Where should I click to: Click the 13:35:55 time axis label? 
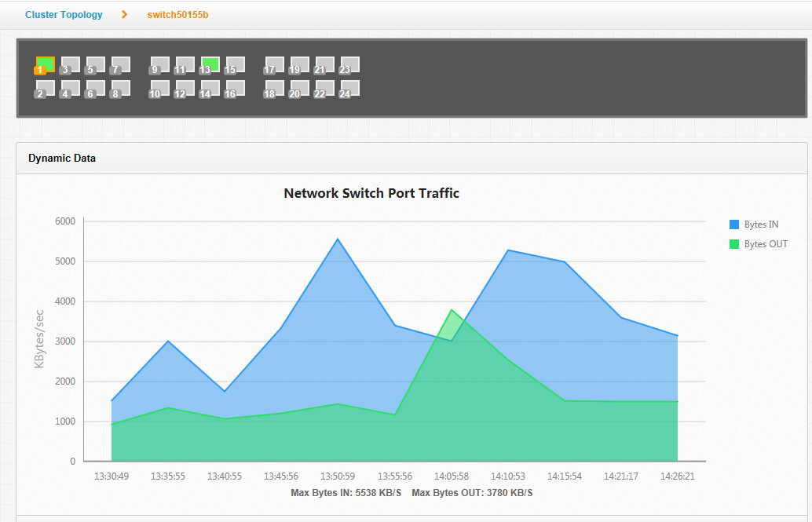point(168,476)
